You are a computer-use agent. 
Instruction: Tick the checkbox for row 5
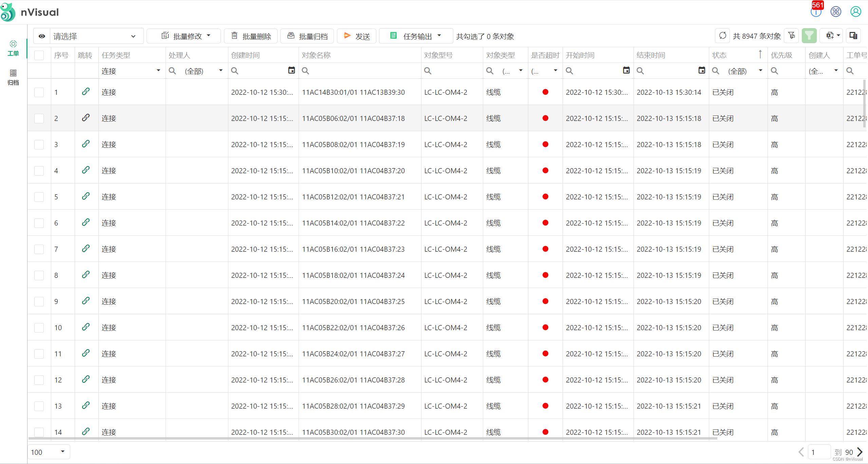[39, 197]
